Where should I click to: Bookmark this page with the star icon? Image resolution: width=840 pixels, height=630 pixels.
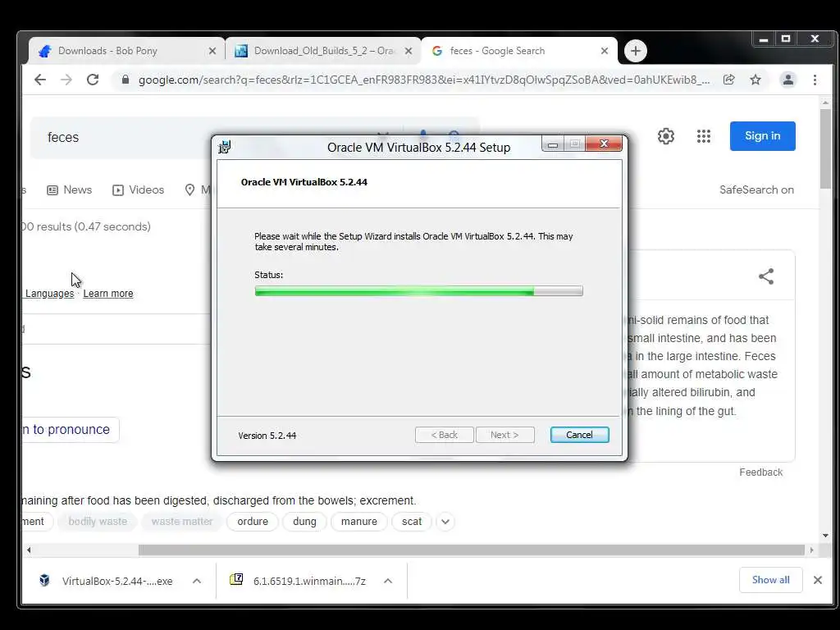coord(756,80)
